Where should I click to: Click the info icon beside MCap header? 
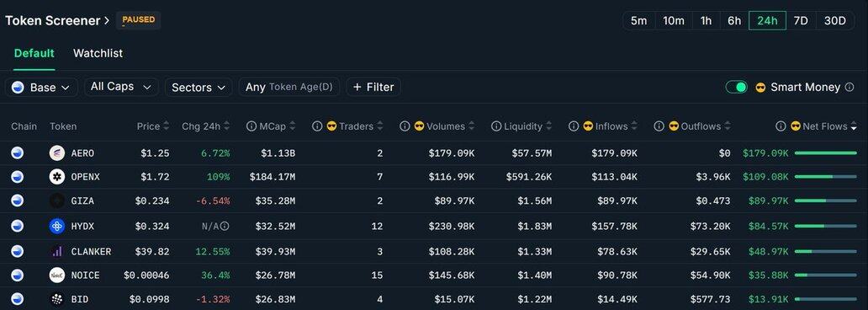point(251,126)
